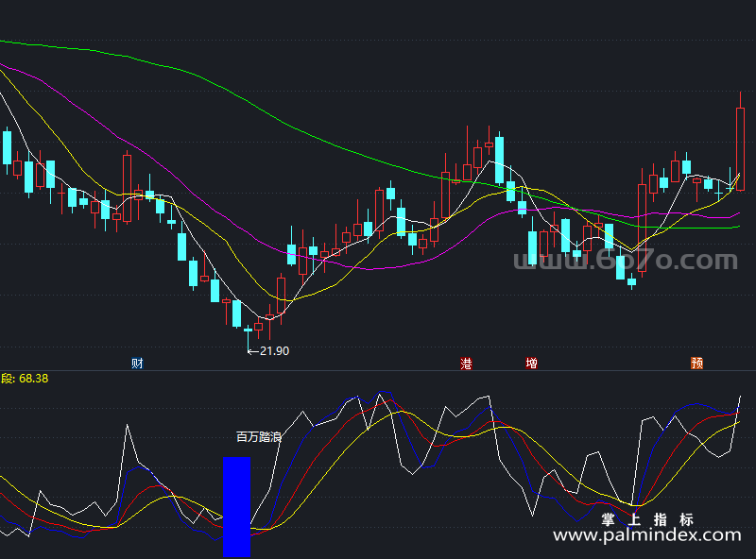
Task: Click the blue 财 event marker
Action: [137, 364]
